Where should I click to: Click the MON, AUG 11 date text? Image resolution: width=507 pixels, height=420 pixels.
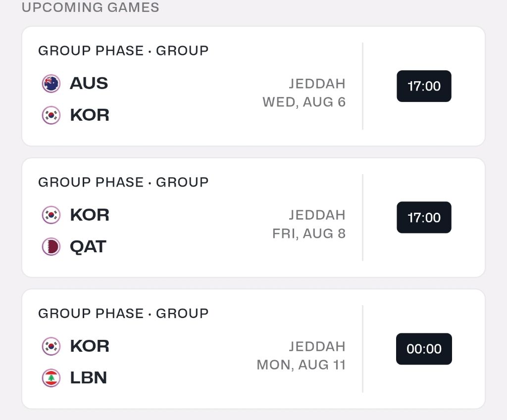pyautogui.click(x=301, y=365)
